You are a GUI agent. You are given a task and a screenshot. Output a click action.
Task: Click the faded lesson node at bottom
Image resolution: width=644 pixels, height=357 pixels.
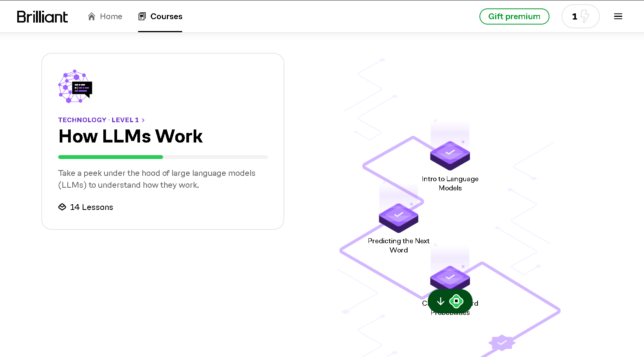coord(502,343)
